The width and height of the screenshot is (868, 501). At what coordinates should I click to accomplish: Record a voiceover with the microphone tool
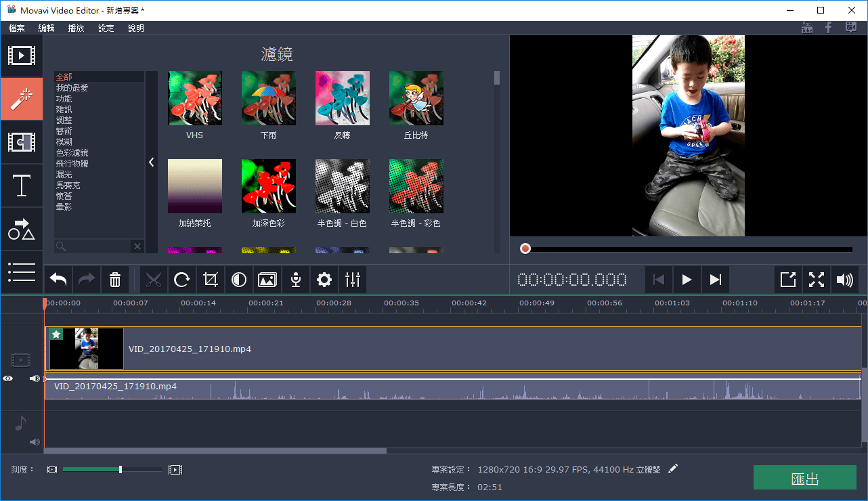point(295,279)
